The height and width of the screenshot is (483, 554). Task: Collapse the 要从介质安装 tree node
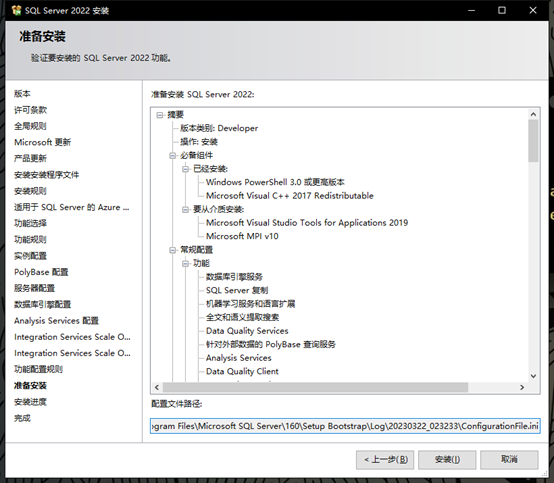click(x=185, y=210)
